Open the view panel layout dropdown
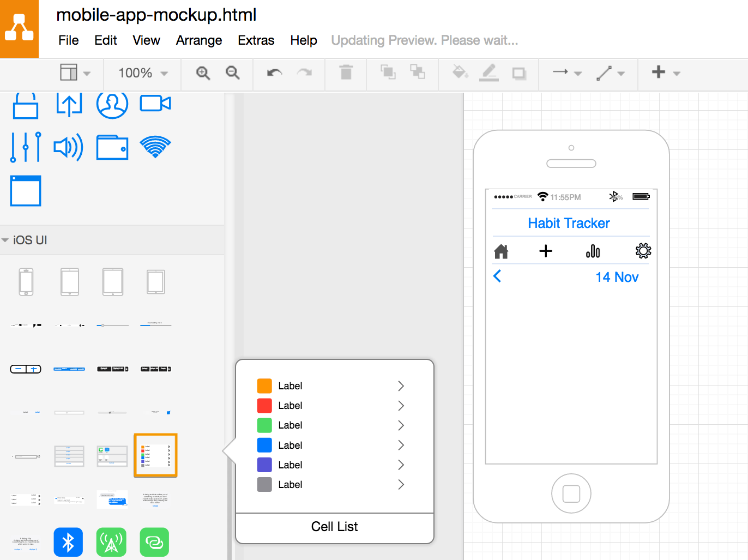 click(75, 73)
